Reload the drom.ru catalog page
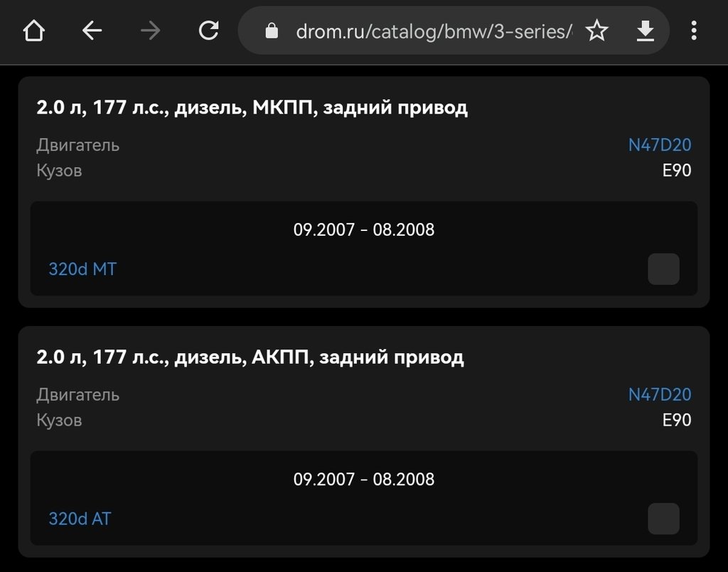The height and width of the screenshot is (572, 728). coord(208,31)
